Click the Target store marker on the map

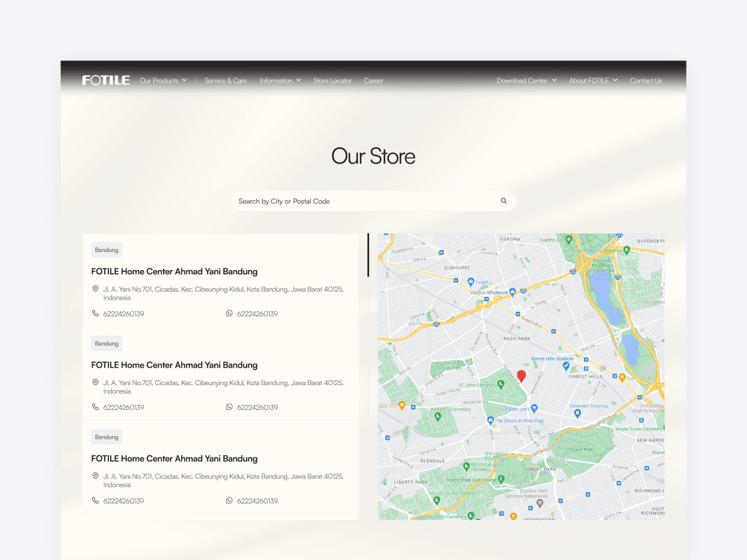pyautogui.click(x=471, y=282)
